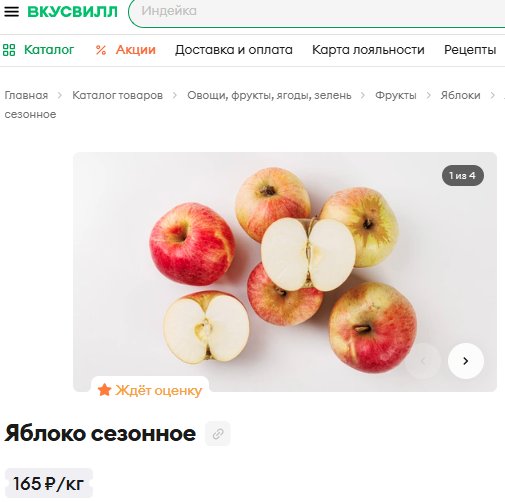Open Карта лояльности page
The height and width of the screenshot is (502, 505).
click(368, 50)
